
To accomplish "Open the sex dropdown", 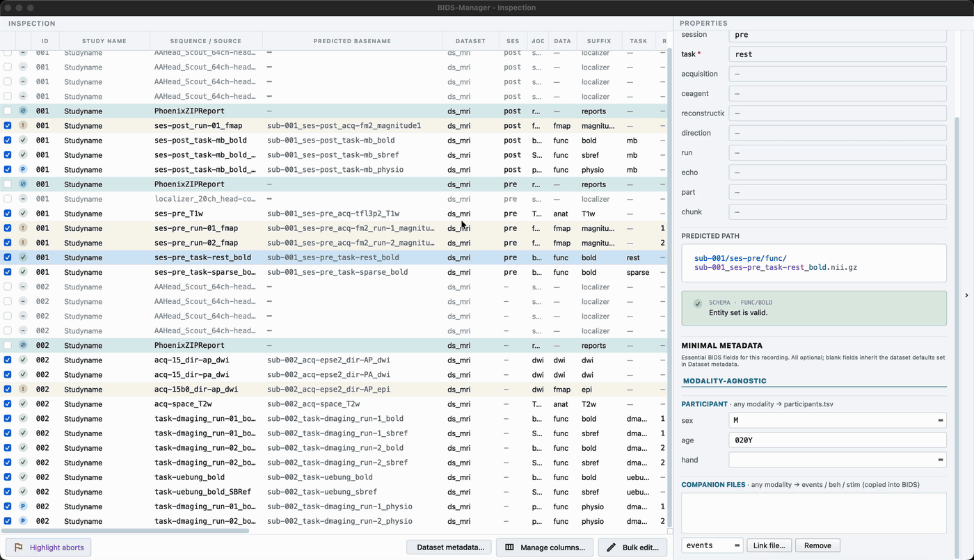I will pyautogui.click(x=838, y=420).
